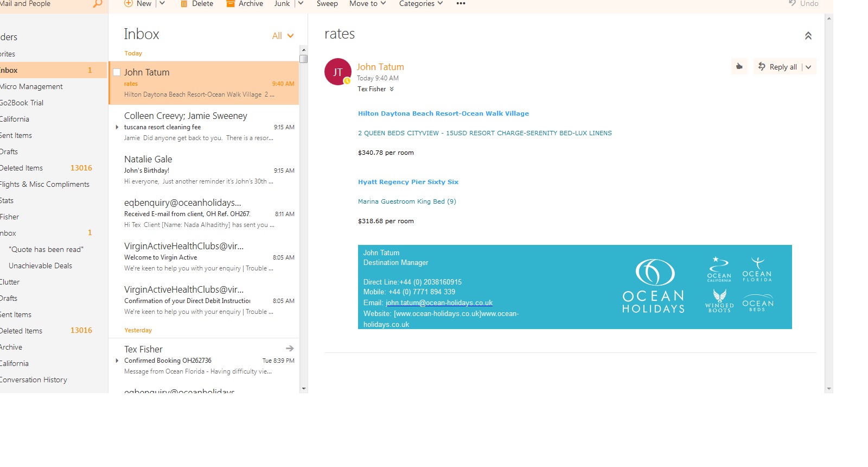
Task: Open the Clutter folder
Action: point(10,282)
